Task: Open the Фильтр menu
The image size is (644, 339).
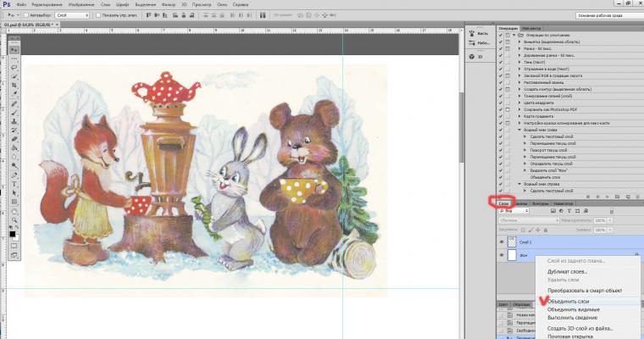Action: coord(169,4)
